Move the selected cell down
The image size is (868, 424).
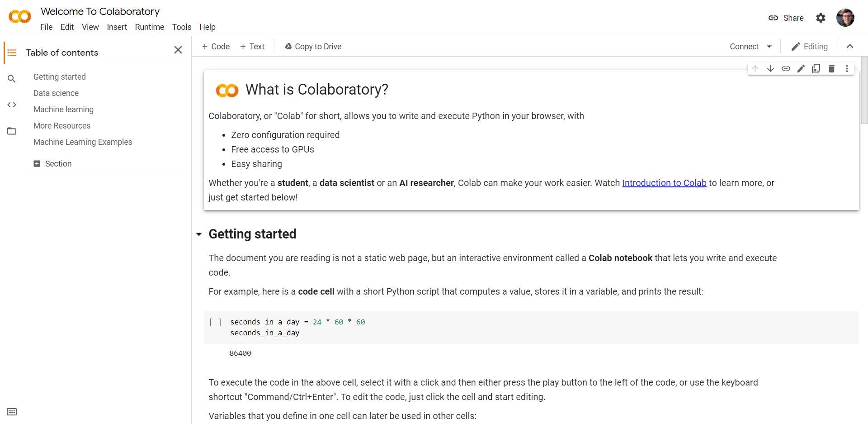(x=770, y=69)
